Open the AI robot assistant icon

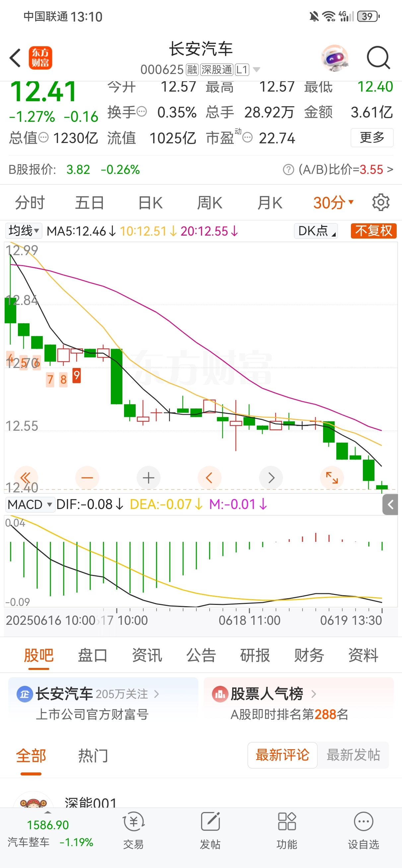[x=335, y=58]
